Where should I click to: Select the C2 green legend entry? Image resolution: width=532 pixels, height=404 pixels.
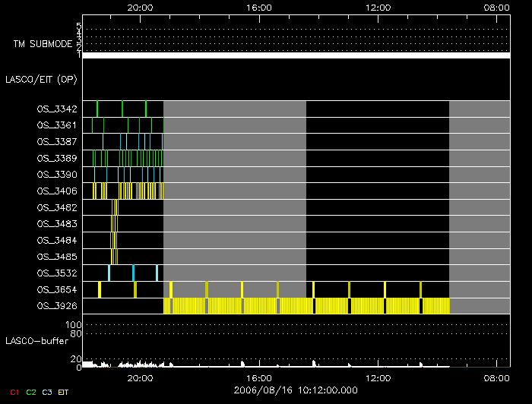click(x=31, y=391)
